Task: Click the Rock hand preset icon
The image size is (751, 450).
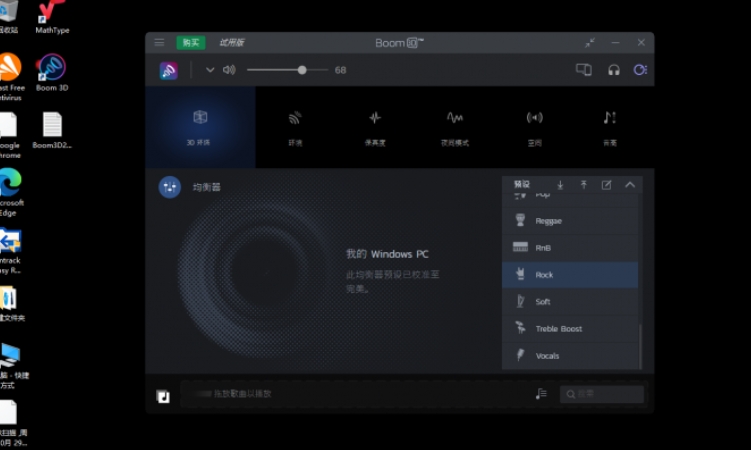Action: point(520,274)
